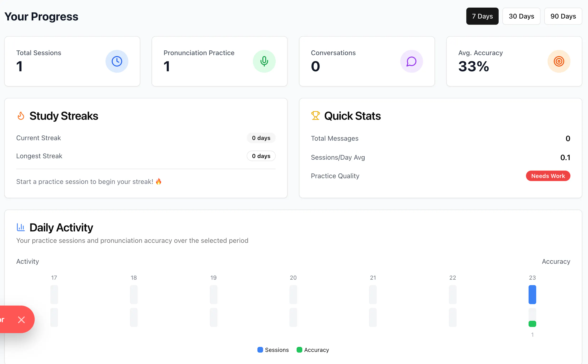Click the 33% accuracy value
The width and height of the screenshot is (588, 364).
coord(473,66)
